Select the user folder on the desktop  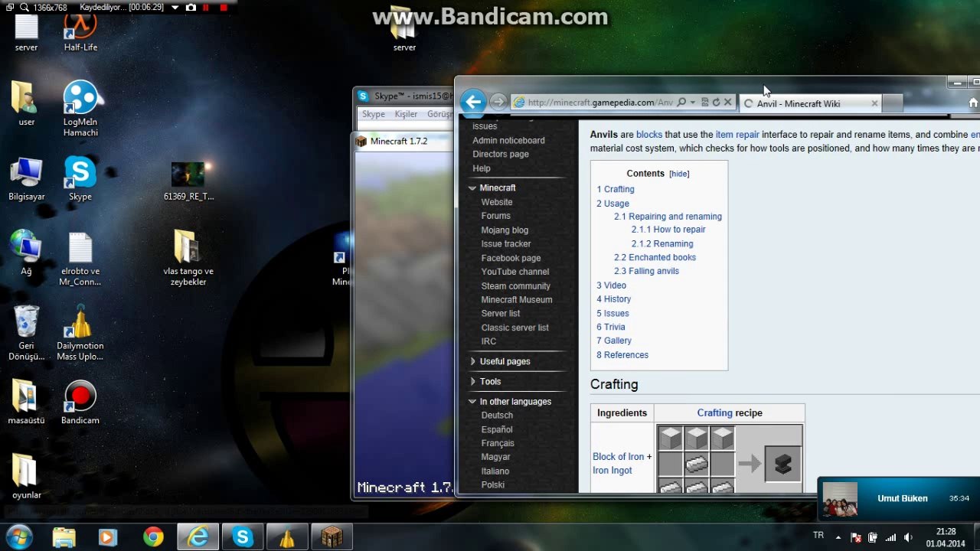[x=27, y=103]
